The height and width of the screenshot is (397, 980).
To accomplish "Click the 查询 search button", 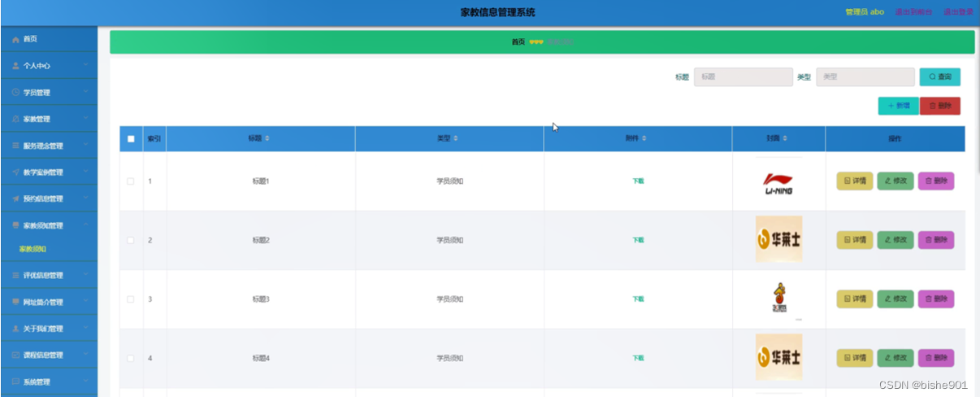I will pos(939,76).
